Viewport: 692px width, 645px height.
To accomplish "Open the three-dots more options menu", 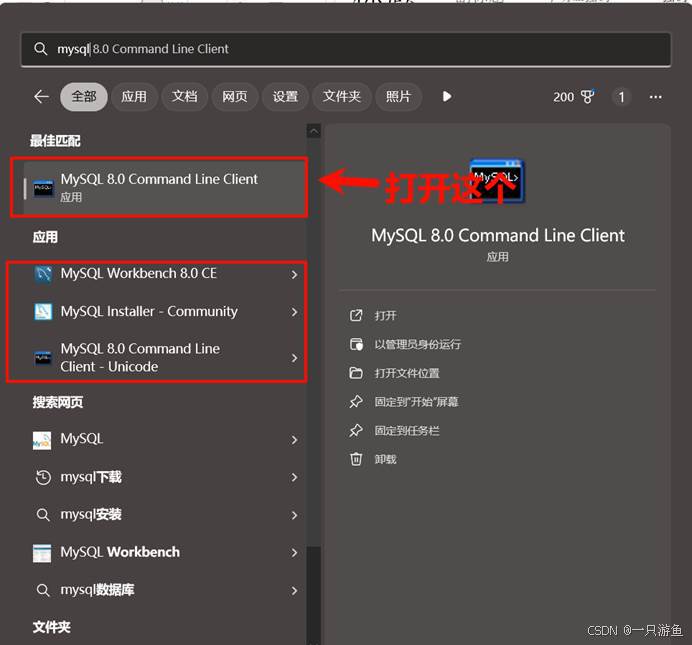I will 655,97.
